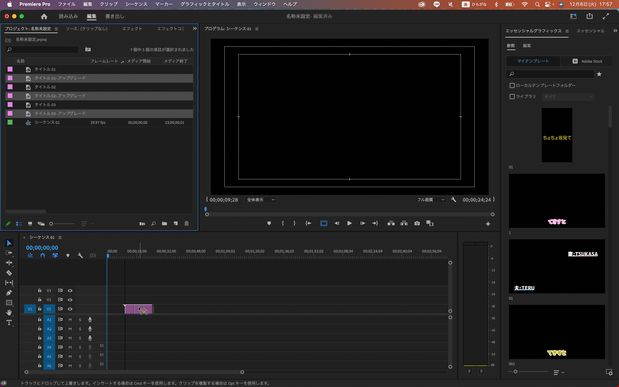Open Program Monitor settings wrench
This screenshot has height=387, width=619.
click(x=454, y=200)
